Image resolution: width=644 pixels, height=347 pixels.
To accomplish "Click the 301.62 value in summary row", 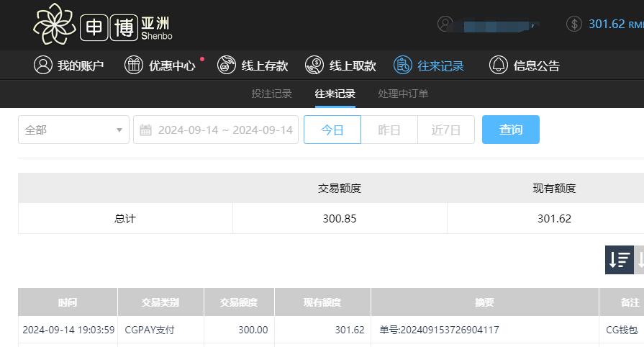I will pyautogui.click(x=555, y=218).
